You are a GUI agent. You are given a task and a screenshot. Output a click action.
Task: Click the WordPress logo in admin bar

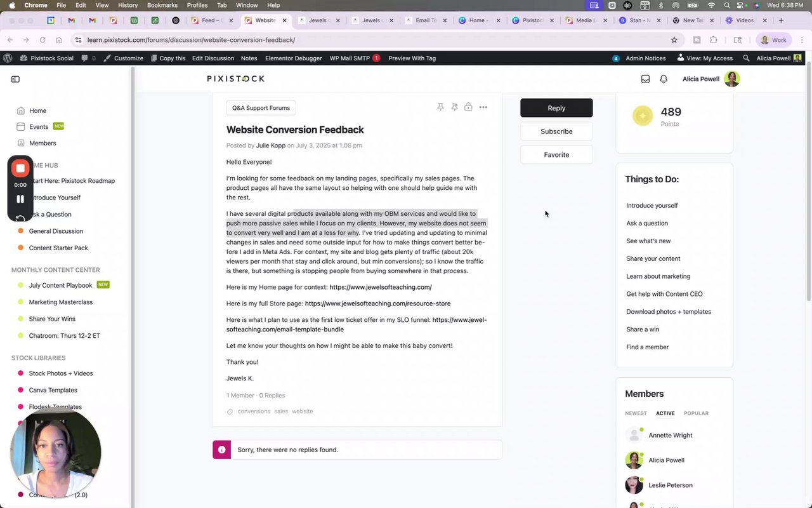click(x=8, y=58)
